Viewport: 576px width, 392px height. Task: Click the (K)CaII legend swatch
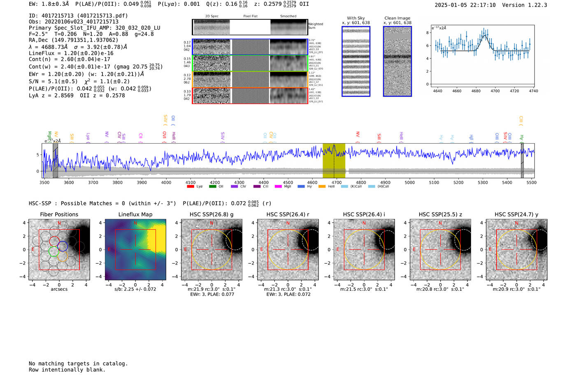(x=344, y=187)
